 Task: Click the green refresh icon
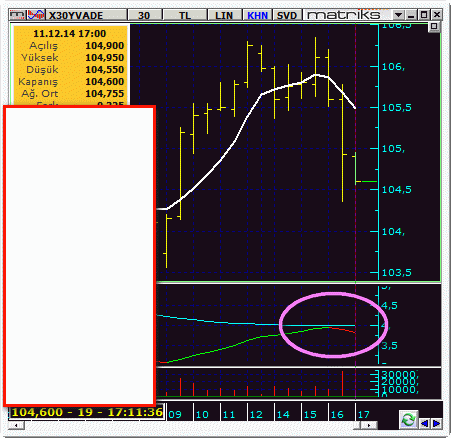click(x=409, y=419)
